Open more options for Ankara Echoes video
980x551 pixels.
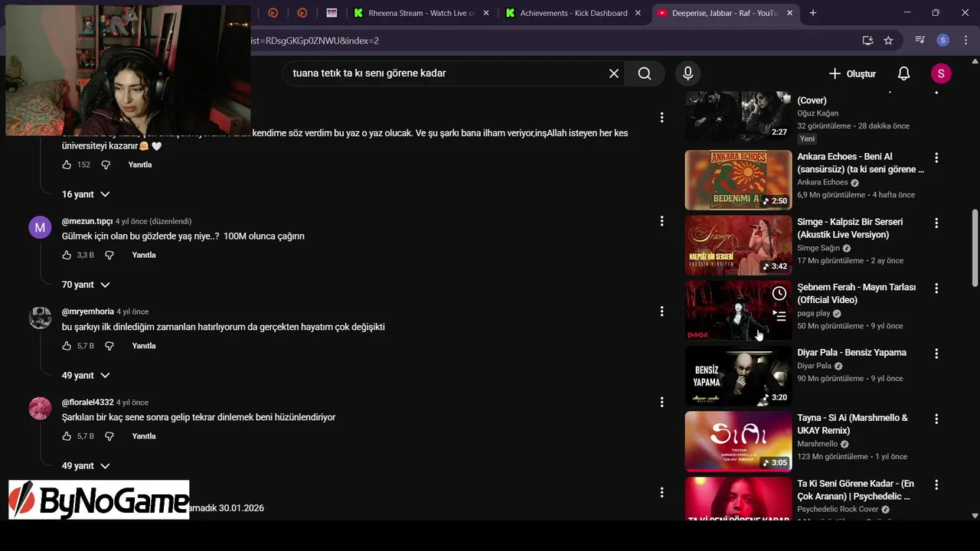tap(936, 158)
